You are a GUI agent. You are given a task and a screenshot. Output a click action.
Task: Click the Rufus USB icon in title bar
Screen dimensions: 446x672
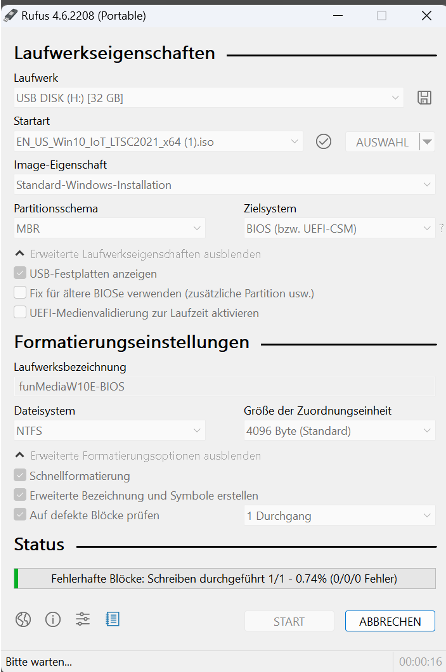click(10, 16)
